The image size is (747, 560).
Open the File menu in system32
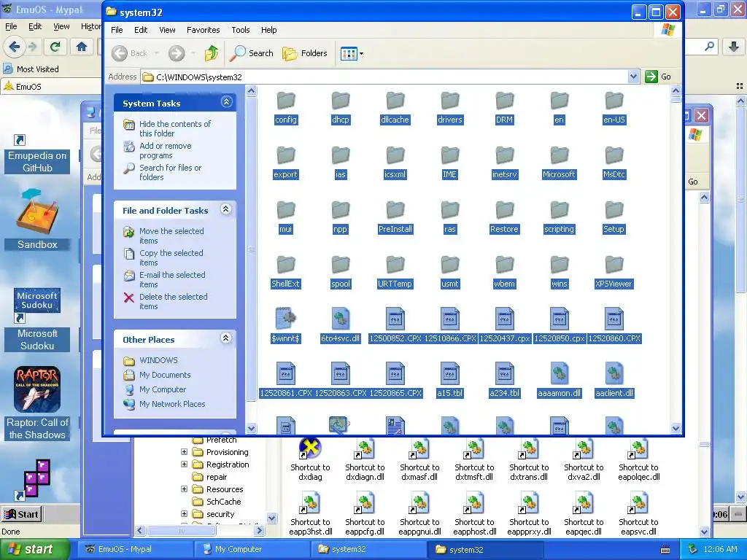point(117,29)
